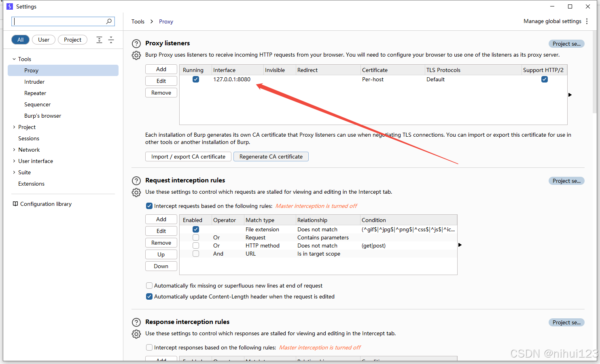Open Sequencer settings in the tree
This screenshot has height=364, width=600.
(37, 104)
